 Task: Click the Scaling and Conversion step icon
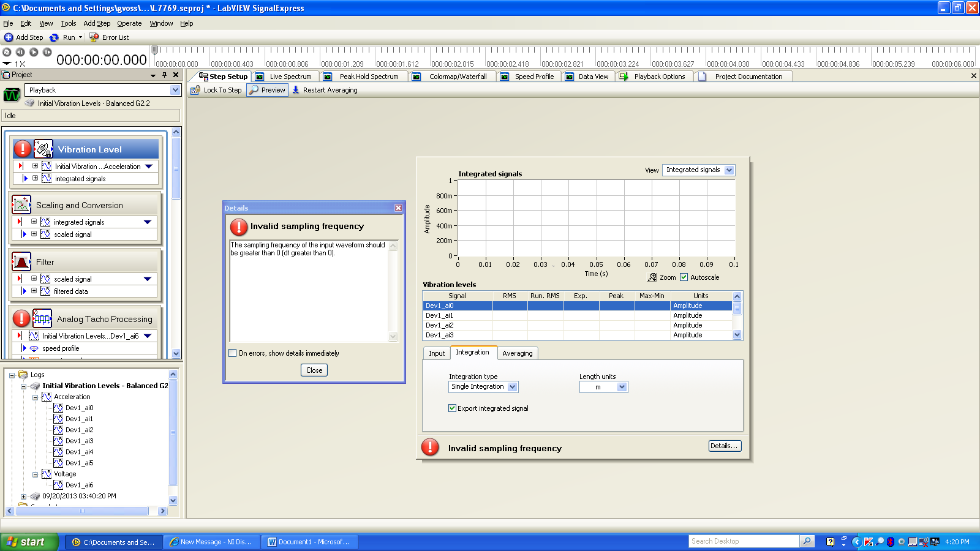[x=21, y=204]
